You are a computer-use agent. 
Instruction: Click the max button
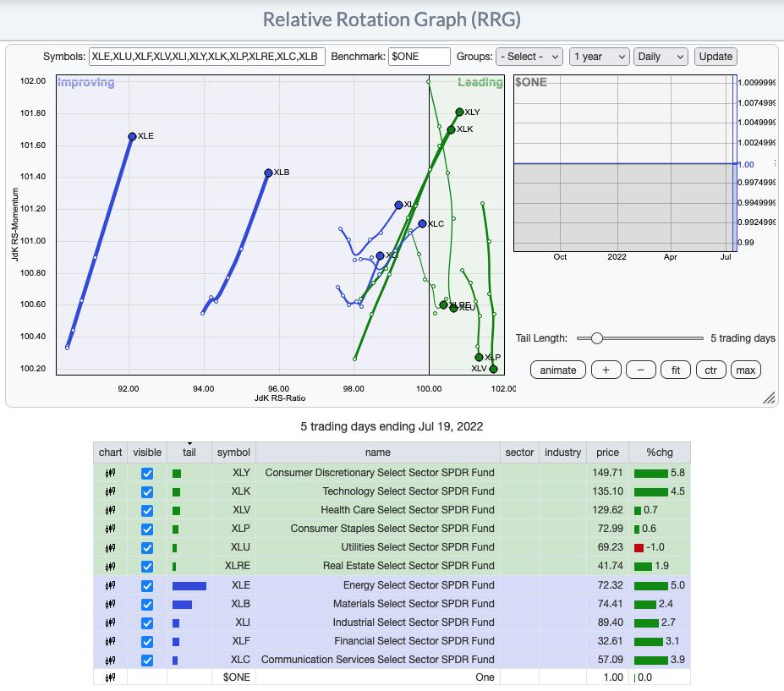pos(745,370)
